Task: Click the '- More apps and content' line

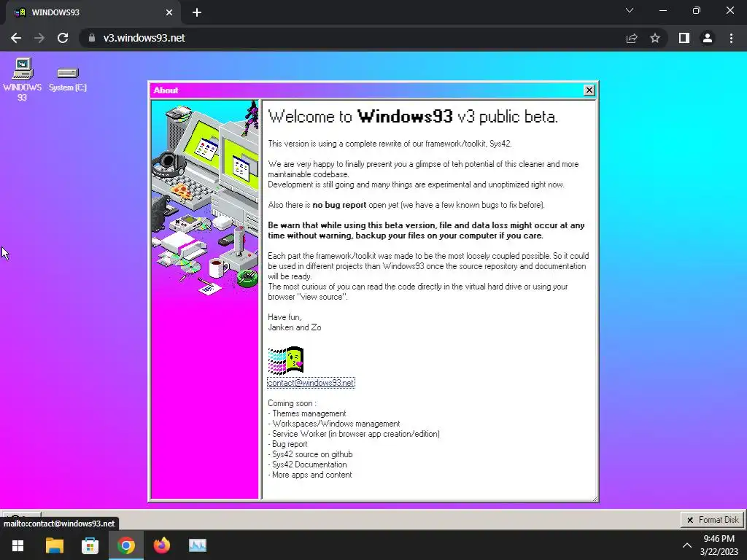Action: (309, 475)
